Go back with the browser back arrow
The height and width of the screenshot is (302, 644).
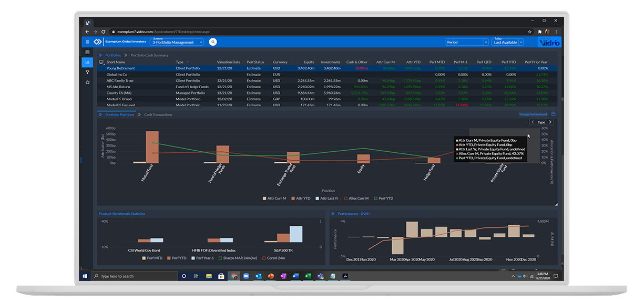pos(87,32)
